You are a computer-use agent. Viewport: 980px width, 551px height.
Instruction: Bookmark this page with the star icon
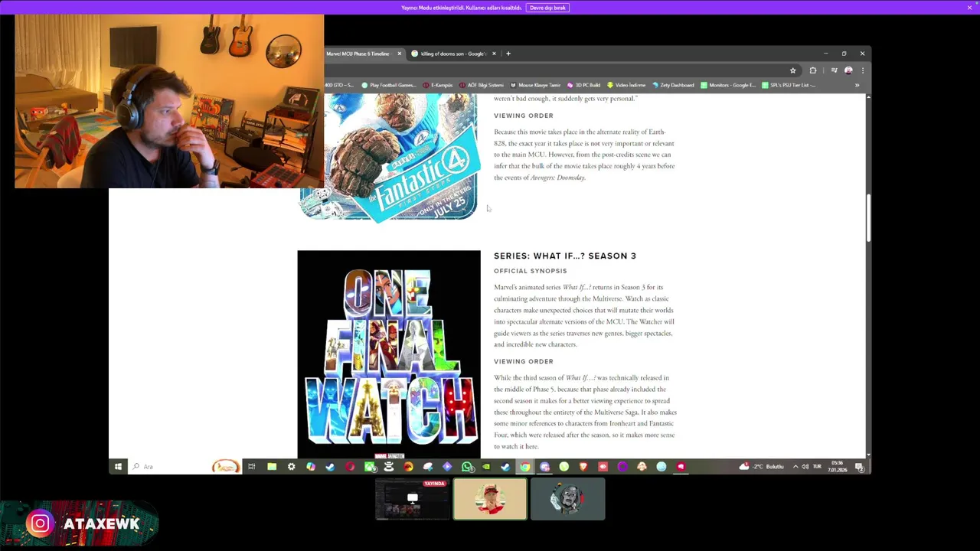click(x=793, y=70)
